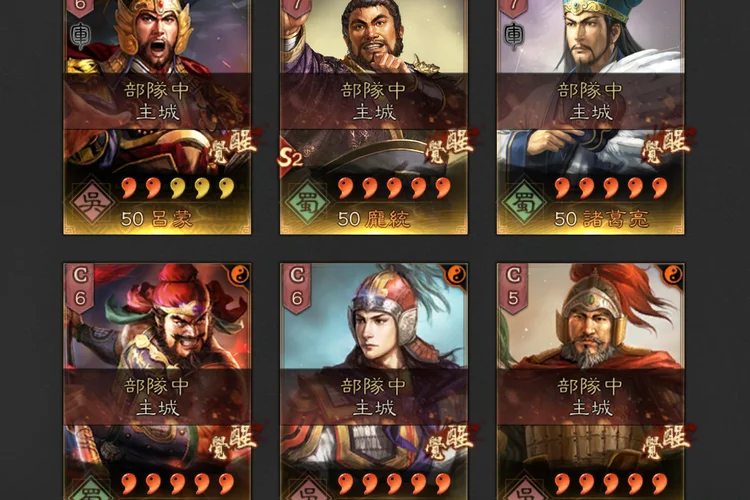Click the red-and-yellow star rating on 呂蒙's card

tap(177, 188)
